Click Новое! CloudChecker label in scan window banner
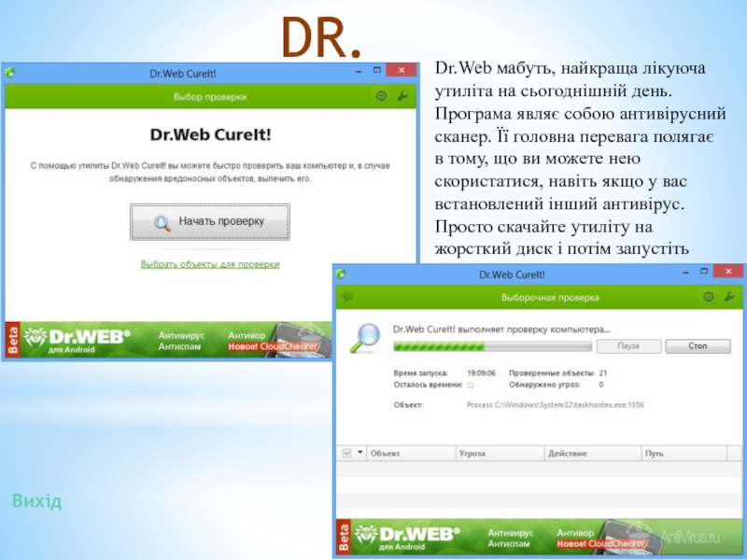The height and width of the screenshot is (560, 747). click(x=601, y=543)
